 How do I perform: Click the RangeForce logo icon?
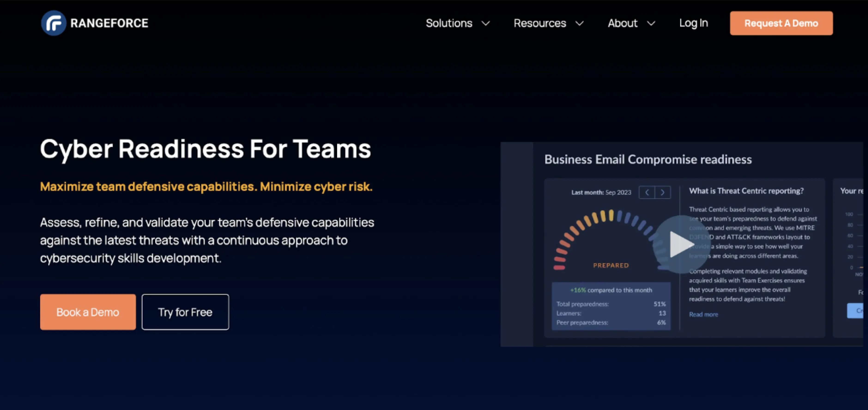point(54,23)
